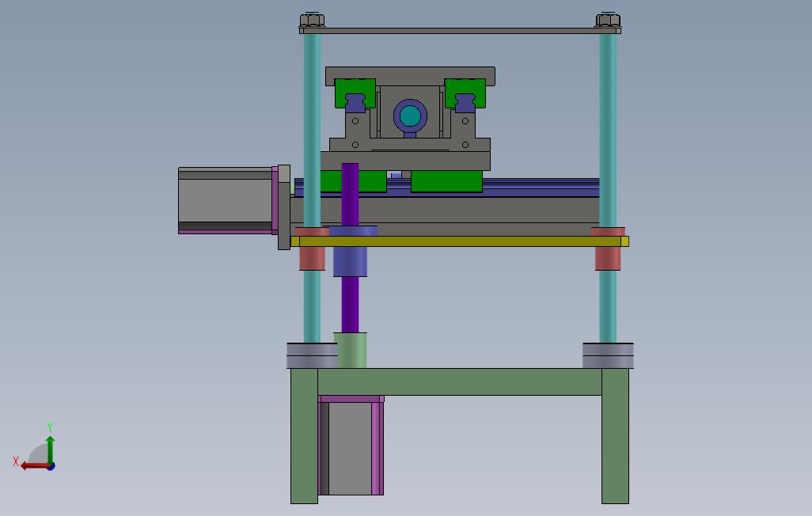Pick the right teal guide rod

tap(608, 130)
